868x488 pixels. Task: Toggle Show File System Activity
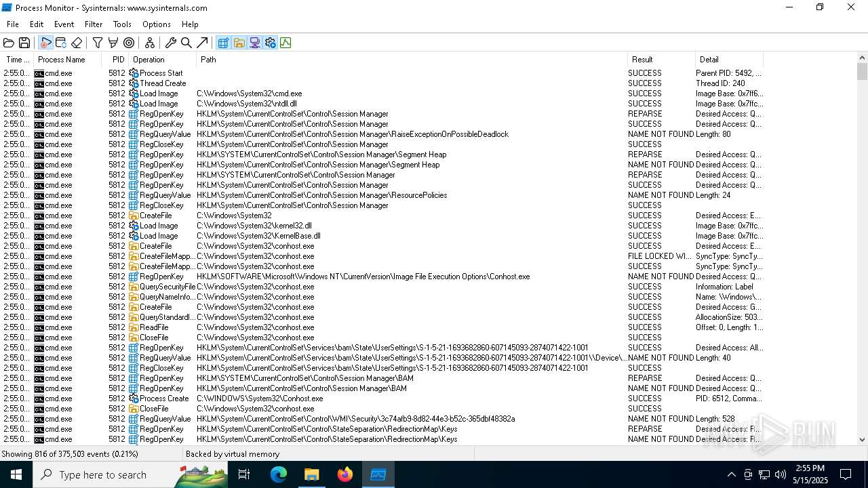pyautogui.click(x=239, y=43)
